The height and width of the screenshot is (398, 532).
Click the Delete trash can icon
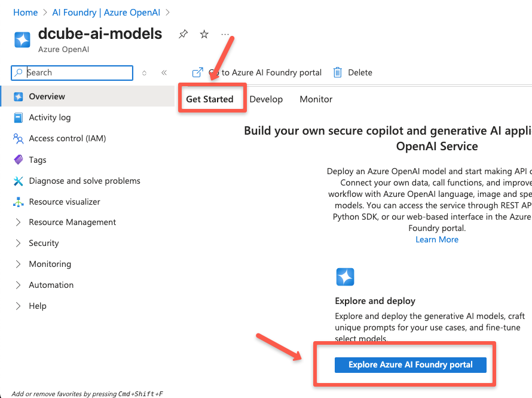pyautogui.click(x=338, y=72)
